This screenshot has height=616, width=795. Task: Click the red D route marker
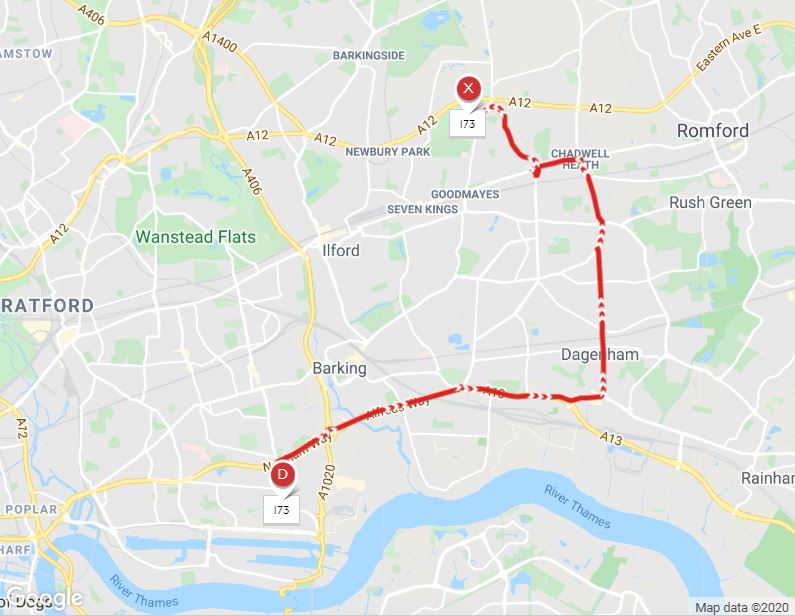point(282,475)
